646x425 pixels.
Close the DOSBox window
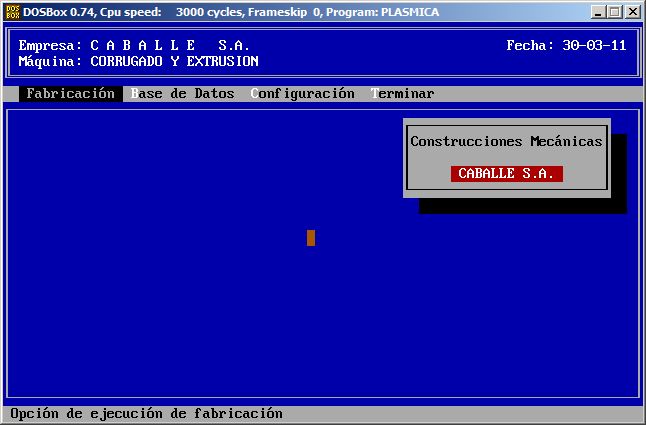click(633, 12)
